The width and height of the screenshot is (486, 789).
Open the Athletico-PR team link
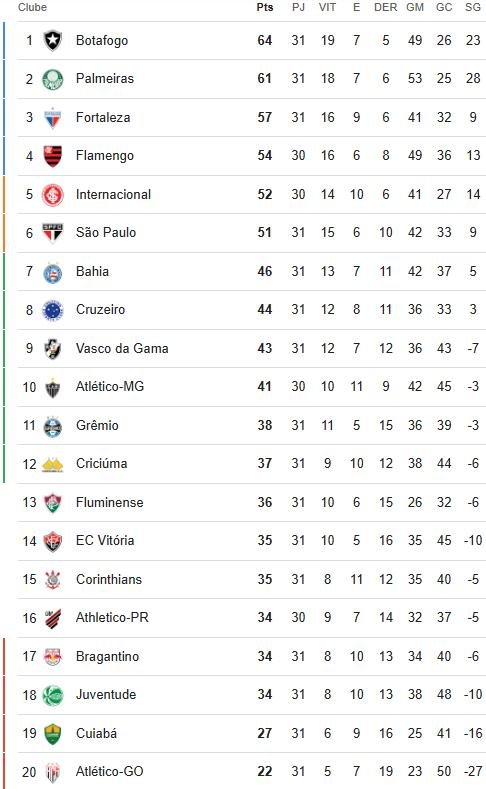tap(112, 618)
